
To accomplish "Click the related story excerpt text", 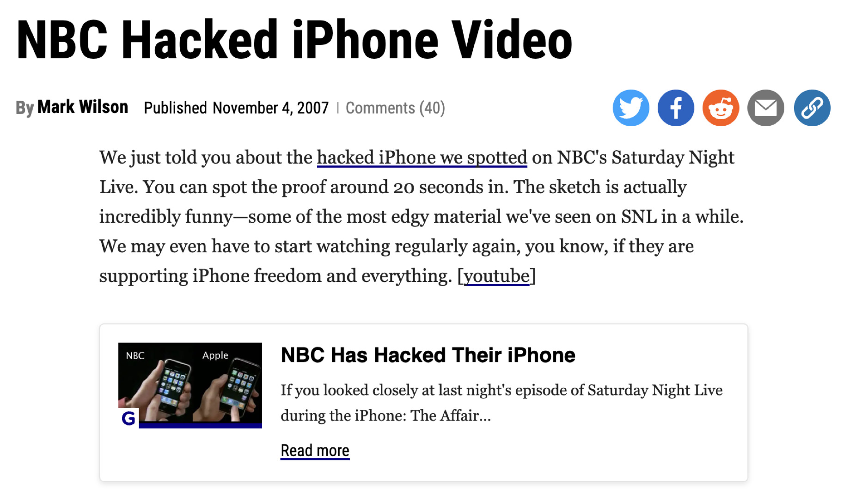I will pyautogui.click(x=501, y=403).
